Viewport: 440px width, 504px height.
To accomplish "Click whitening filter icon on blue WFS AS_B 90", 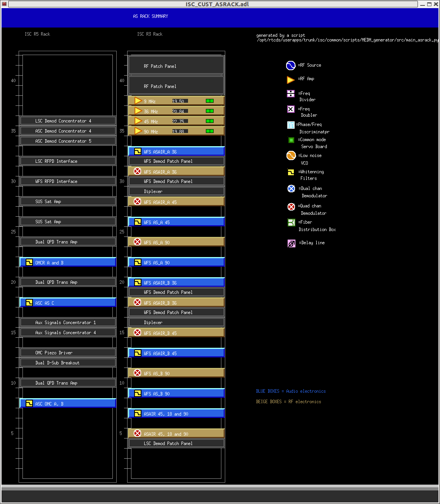I will pyautogui.click(x=138, y=393).
